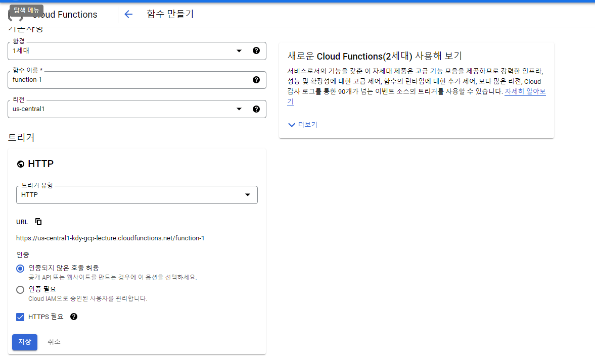Image resolution: width=595 pixels, height=364 pixels.
Task: Click the 함수 만들기 page title
Action: click(170, 15)
